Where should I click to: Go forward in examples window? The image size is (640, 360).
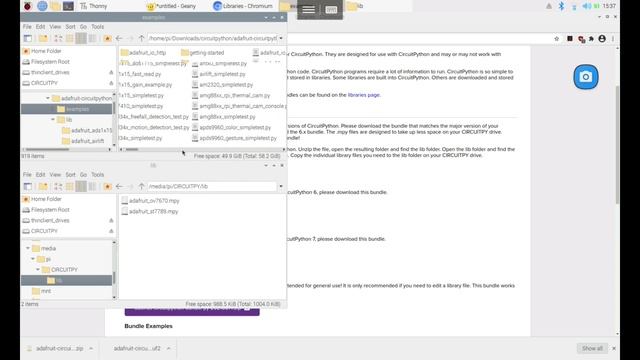130,38
